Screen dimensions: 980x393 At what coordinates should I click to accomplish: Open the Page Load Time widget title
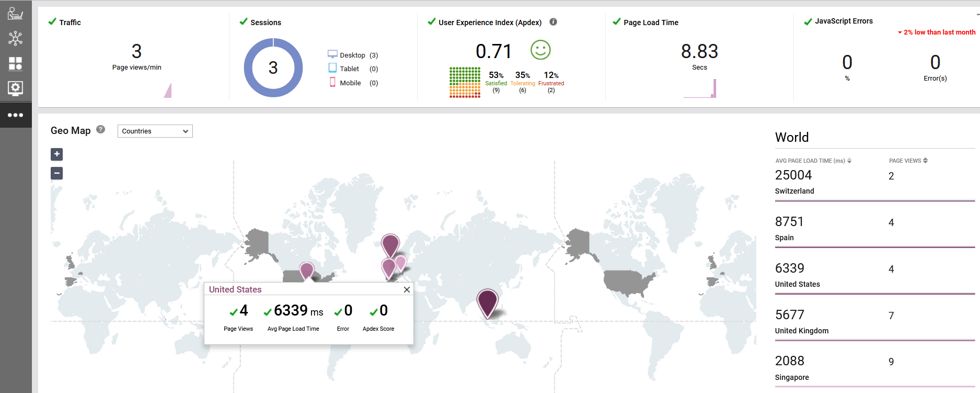[651, 23]
